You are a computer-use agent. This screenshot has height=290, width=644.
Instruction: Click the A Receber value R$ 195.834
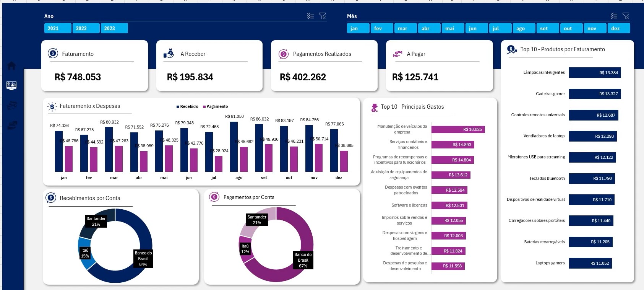[x=190, y=77]
